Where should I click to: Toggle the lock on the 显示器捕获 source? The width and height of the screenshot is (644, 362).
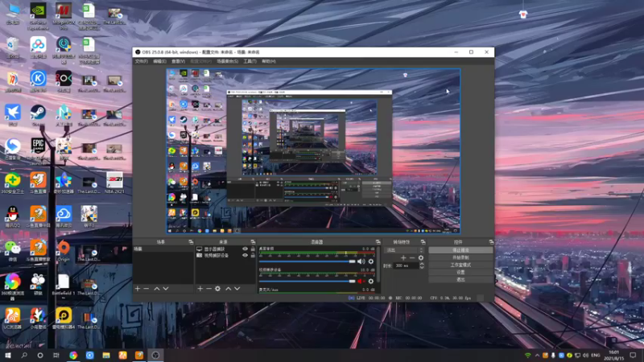tap(253, 249)
